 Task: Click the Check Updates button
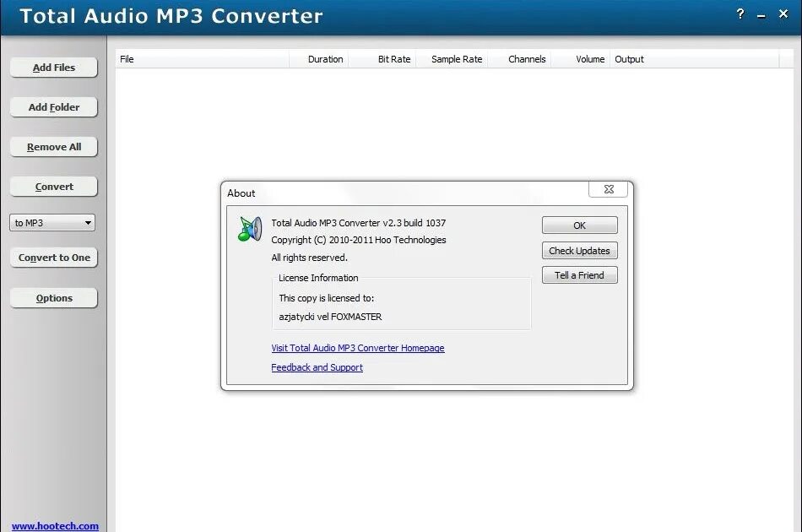579,251
